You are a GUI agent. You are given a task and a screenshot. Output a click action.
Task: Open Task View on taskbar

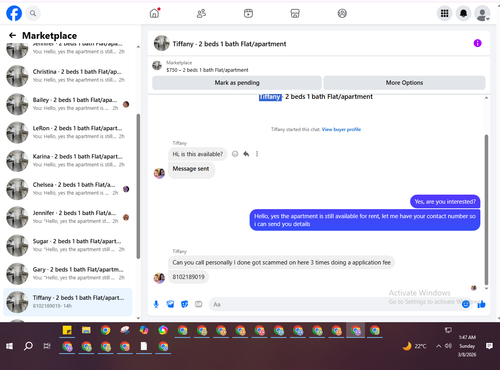(47, 346)
